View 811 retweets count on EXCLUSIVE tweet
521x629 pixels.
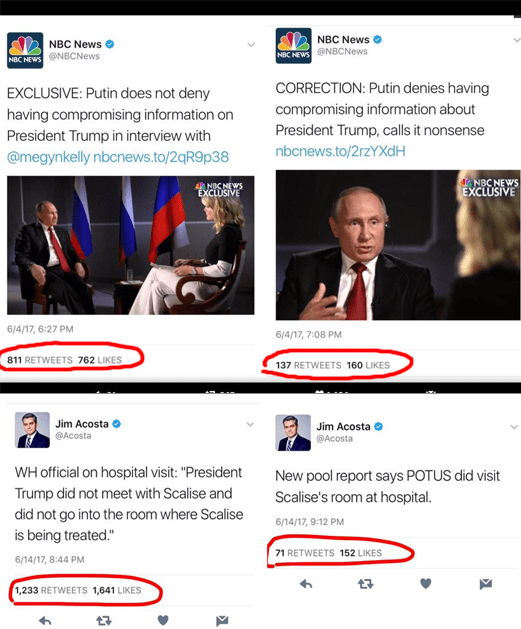[40, 360]
